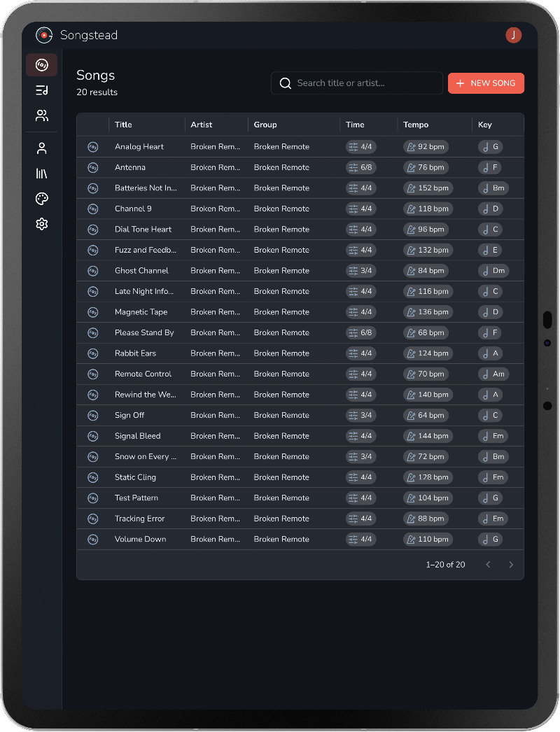Click the disc icon for Remote Control
The width and height of the screenshot is (560, 732).
tap(93, 374)
